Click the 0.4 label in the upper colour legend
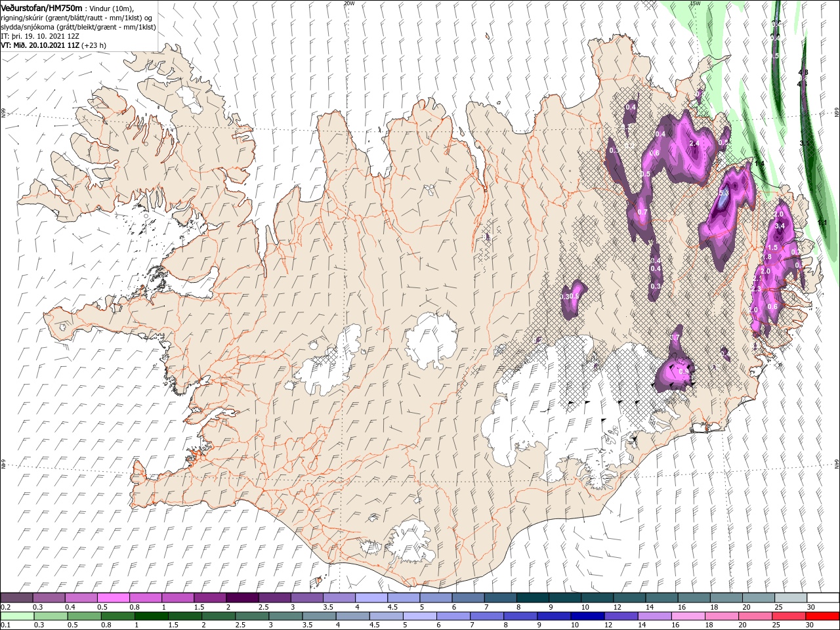This screenshot has height=630, width=840. [x=70, y=608]
